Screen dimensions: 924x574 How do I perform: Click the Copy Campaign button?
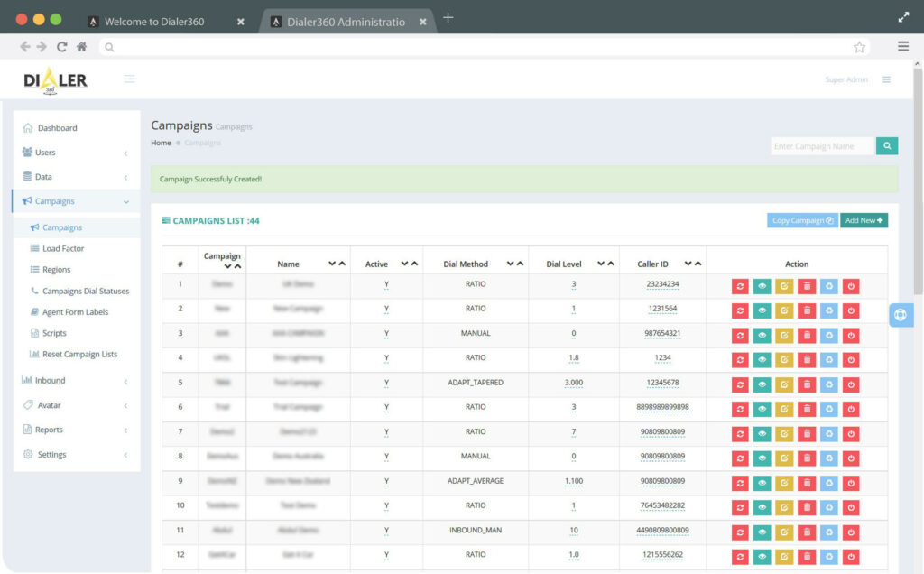point(802,219)
